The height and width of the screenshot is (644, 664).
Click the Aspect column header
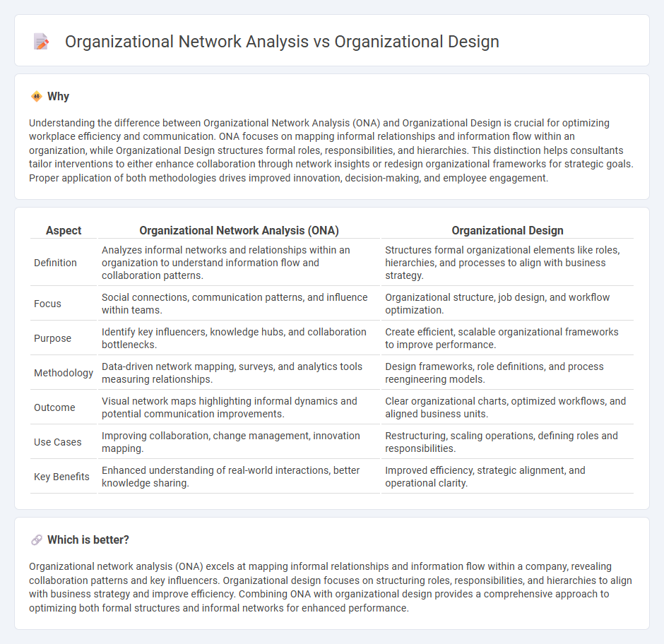tap(64, 230)
